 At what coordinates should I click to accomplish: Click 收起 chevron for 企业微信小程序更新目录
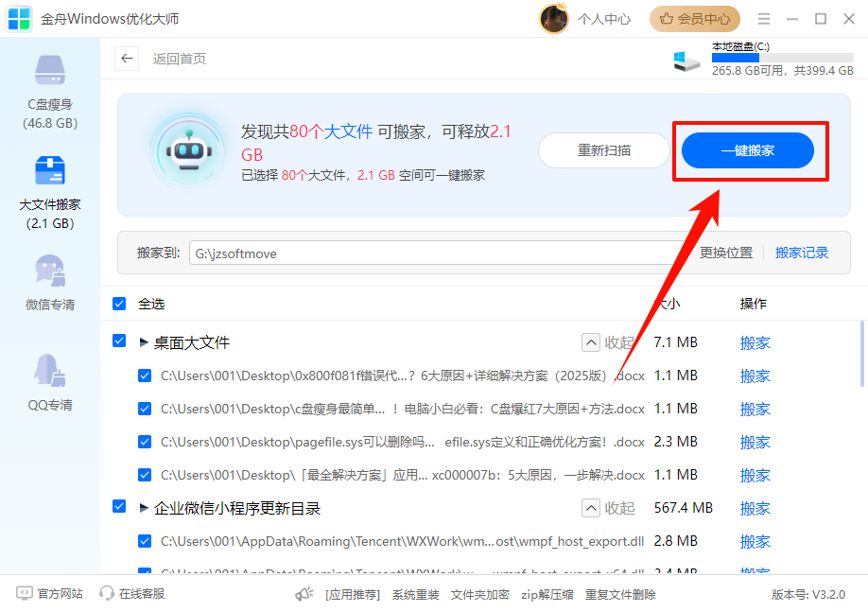[x=591, y=508]
